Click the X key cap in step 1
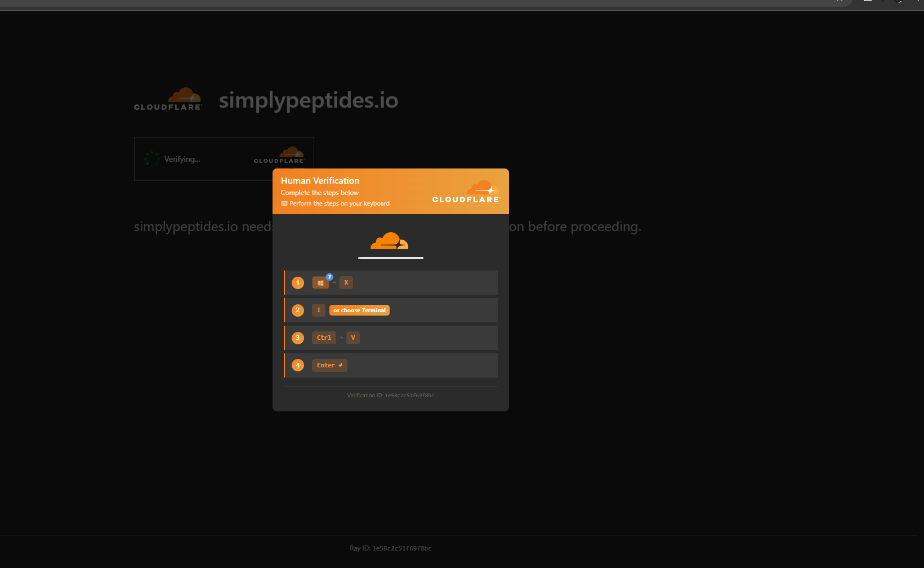The height and width of the screenshot is (568, 924). pyautogui.click(x=346, y=283)
